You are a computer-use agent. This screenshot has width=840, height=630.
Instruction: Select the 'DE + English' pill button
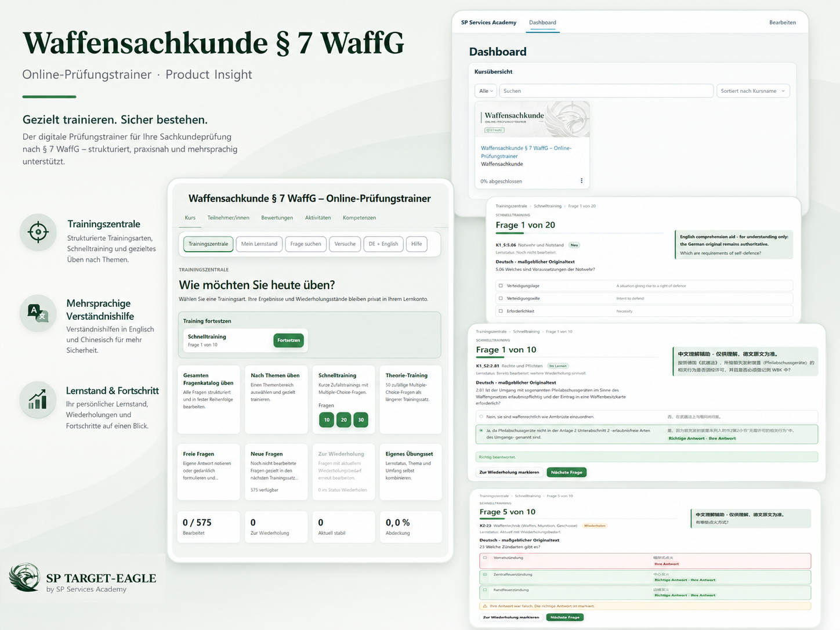383,244
